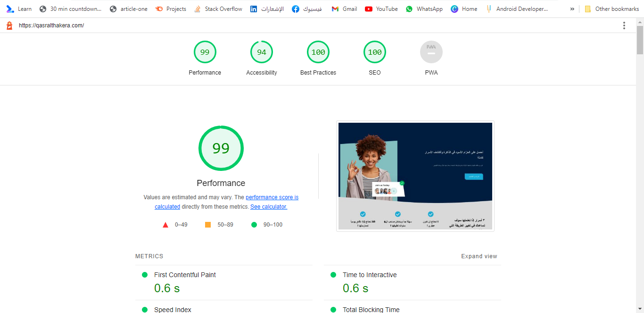Open the Android Developer bookmark
This screenshot has width=644, height=313.
click(517, 9)
